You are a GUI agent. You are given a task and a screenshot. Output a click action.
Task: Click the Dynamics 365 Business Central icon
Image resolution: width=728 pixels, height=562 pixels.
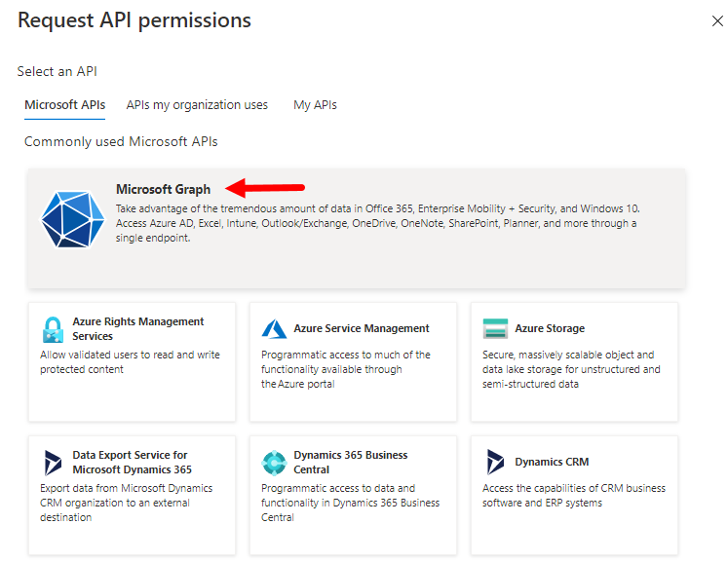(274, 463)
